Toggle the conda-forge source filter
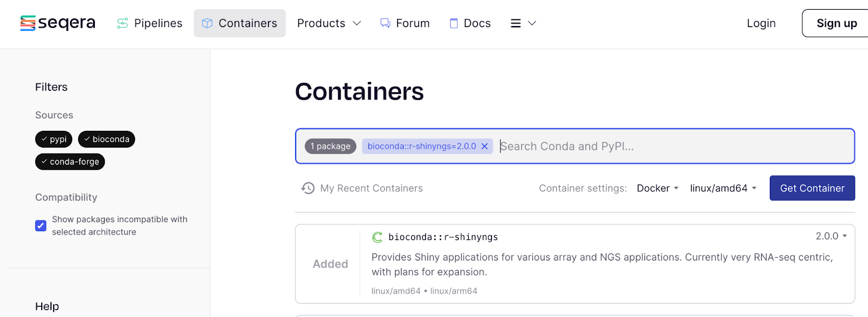The height and width of the screenshot is (317, 868). pos(70,162)
